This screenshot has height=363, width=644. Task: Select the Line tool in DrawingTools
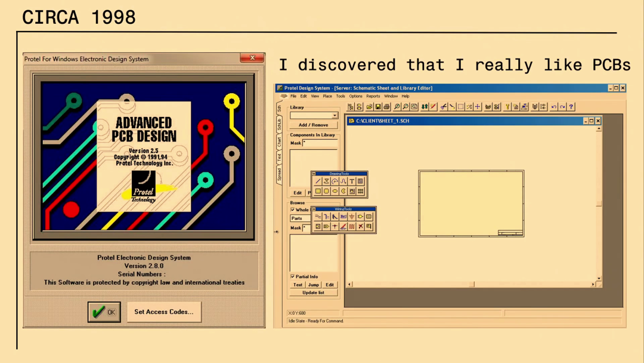click(318, 181)
